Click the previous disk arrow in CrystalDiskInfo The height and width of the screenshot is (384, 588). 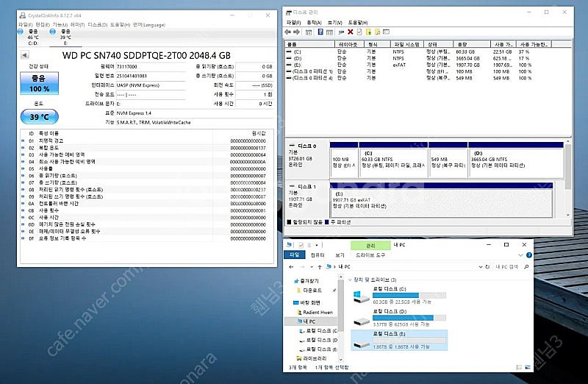25,56
